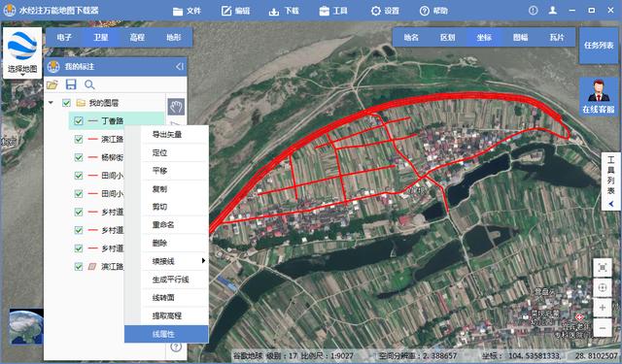Expand the 续接线 submenu arrow
This screenshot has width=622, height=364.
(203, 260)
